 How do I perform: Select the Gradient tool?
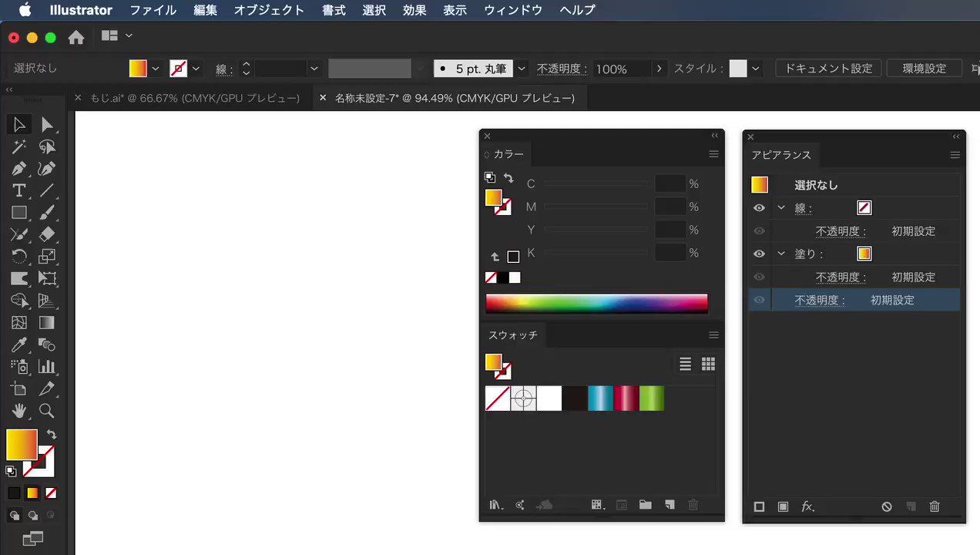(x=47, y=323)
